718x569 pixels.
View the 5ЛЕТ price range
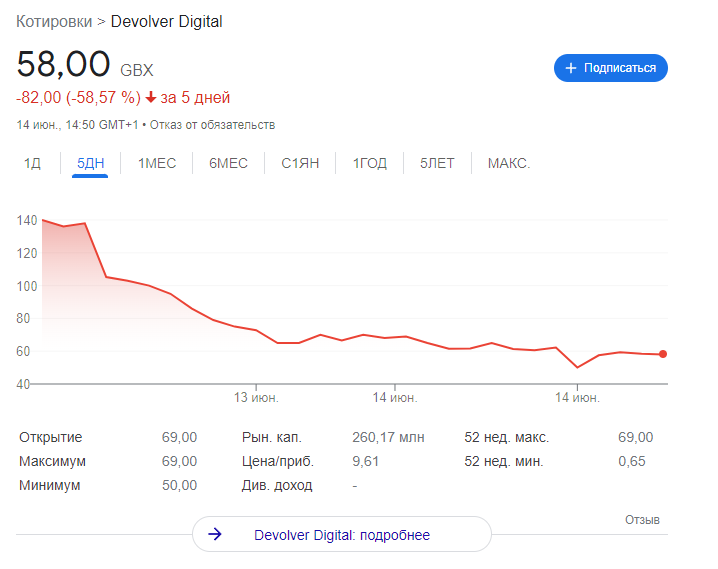[436, 163]
